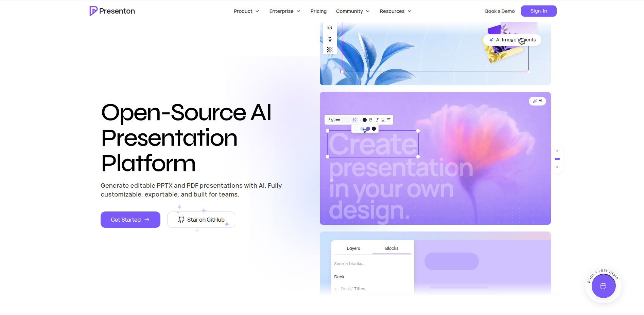Select the last carousel dot
This screenshot has width=644, height=315.
pos(557,167)
